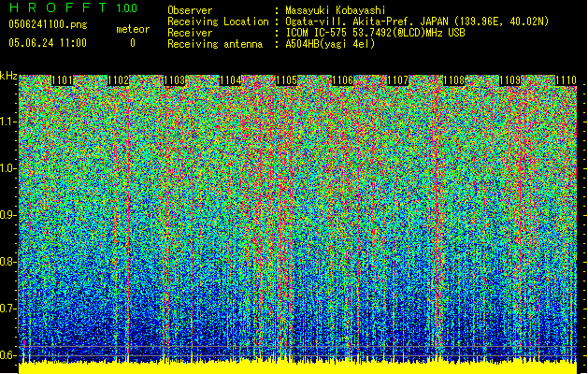This screenshot has height=374, width=588.
Task: Click the 1.1 frequency axis label
Action: 8,122
